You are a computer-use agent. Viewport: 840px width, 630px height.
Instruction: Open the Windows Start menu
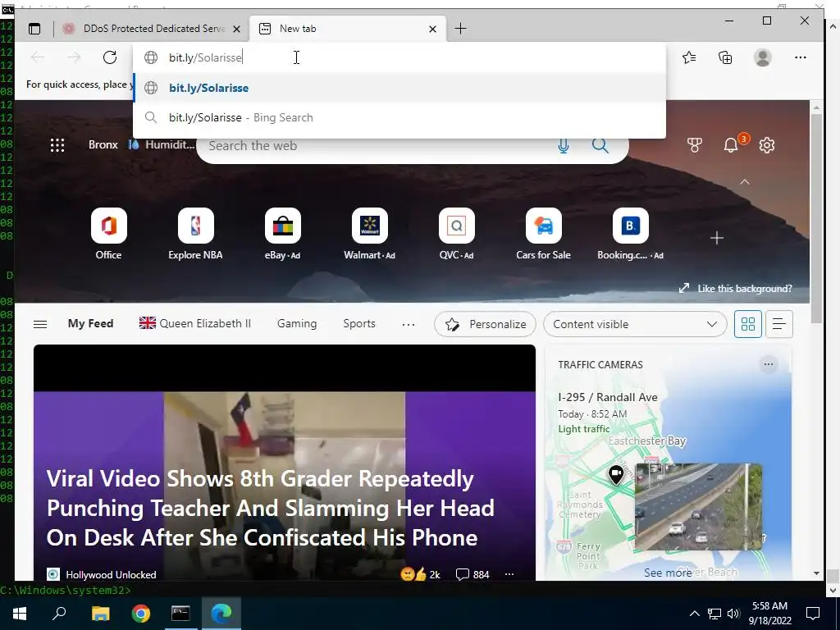(20, 614)
